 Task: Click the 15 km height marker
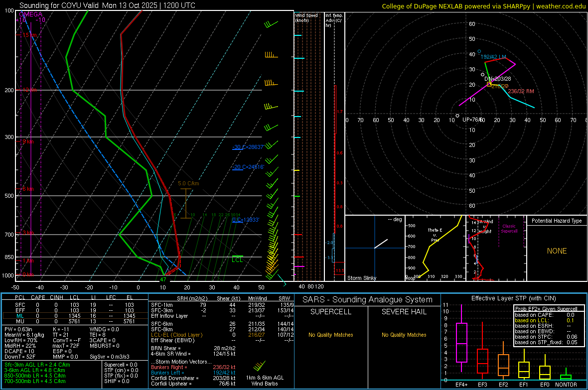click(29, 35)
